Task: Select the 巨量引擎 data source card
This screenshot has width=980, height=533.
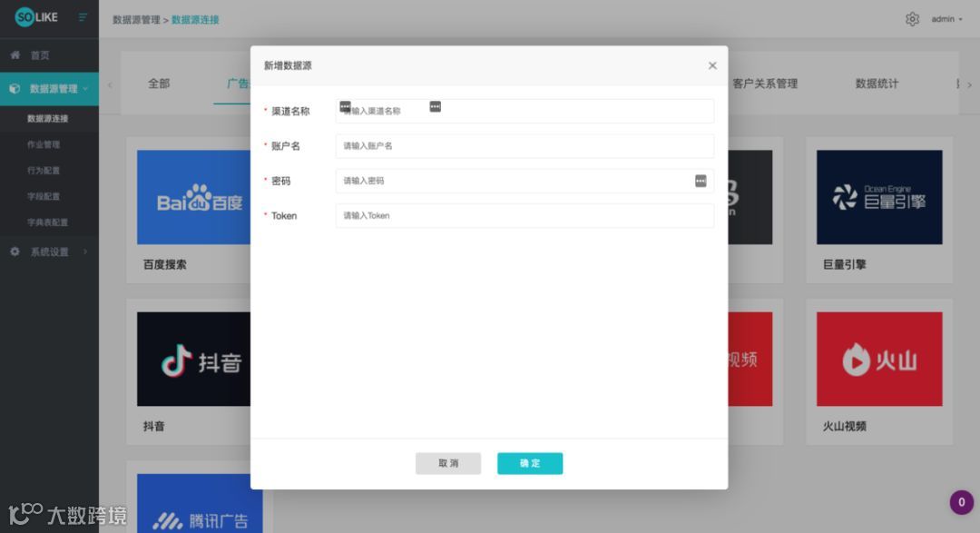Action: [878, 210]
